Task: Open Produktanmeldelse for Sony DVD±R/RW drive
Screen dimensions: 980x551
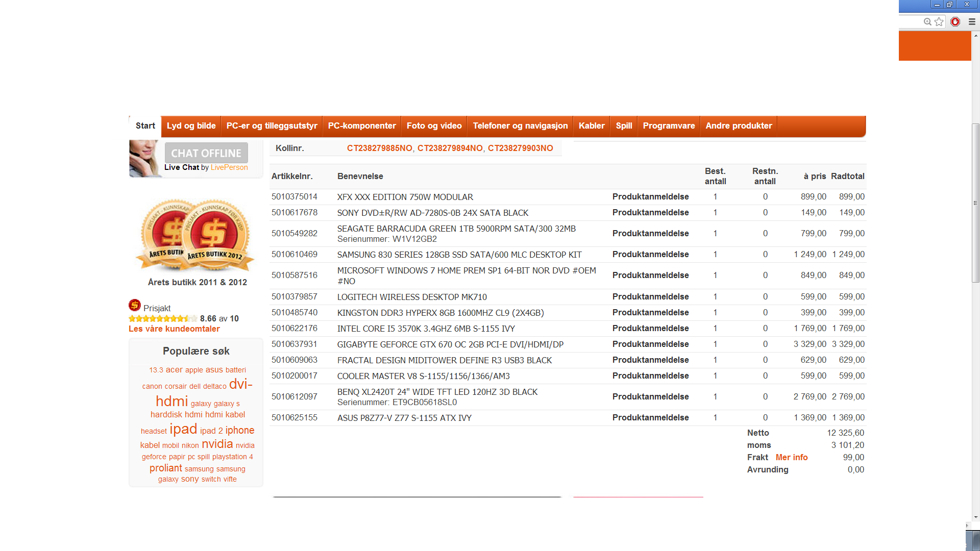Action: point(651,213)
